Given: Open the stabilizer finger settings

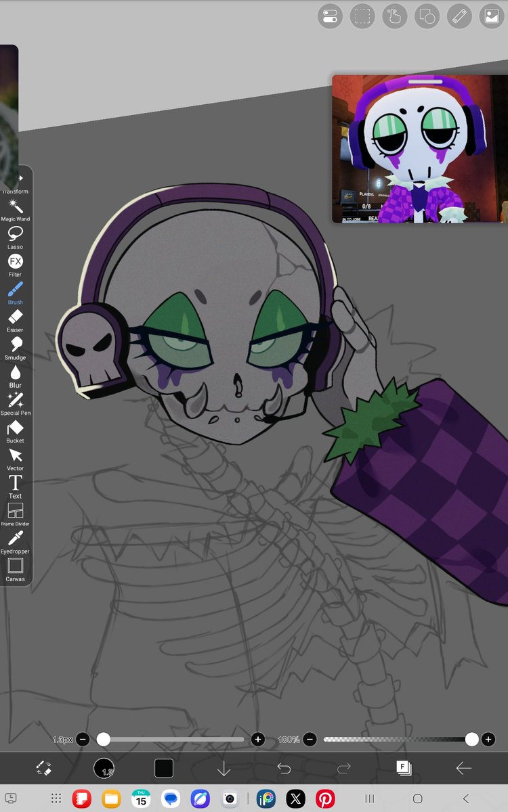Looking at the screenshot, I should tap(395, 16).
